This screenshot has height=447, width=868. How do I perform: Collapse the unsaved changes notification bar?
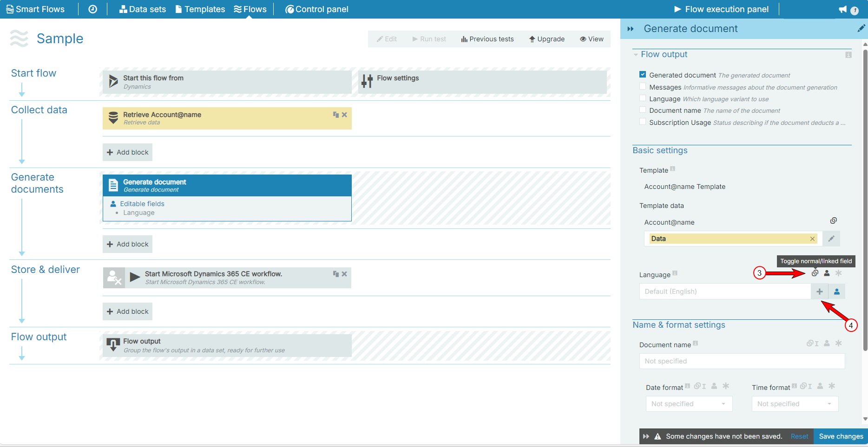click(646, 436)
